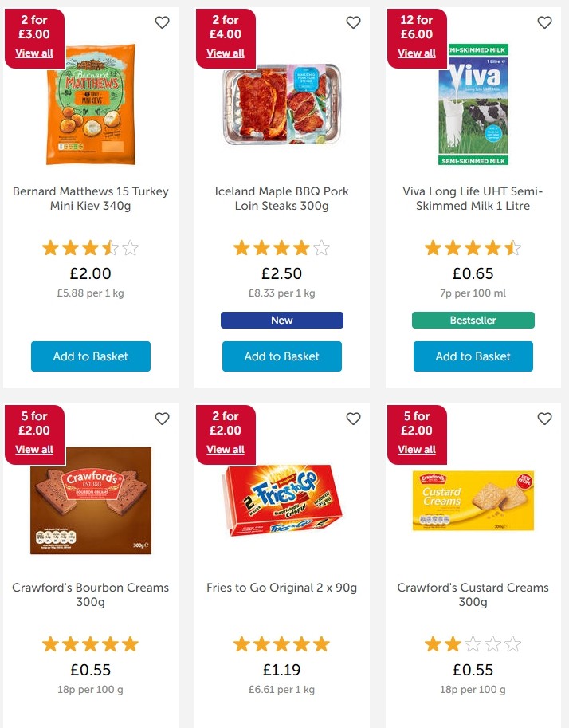The height and width of the screenshot is (728, 569).
Task: Add Iceland Maple BBQ Pork Steaks to basket
Action: (282, 356)
